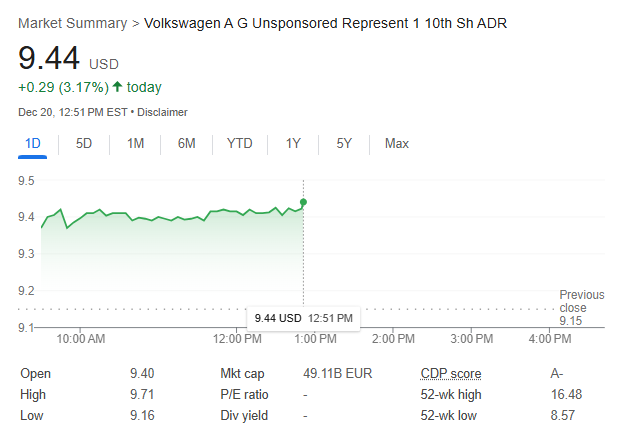Select the Max time range tab

397,143
